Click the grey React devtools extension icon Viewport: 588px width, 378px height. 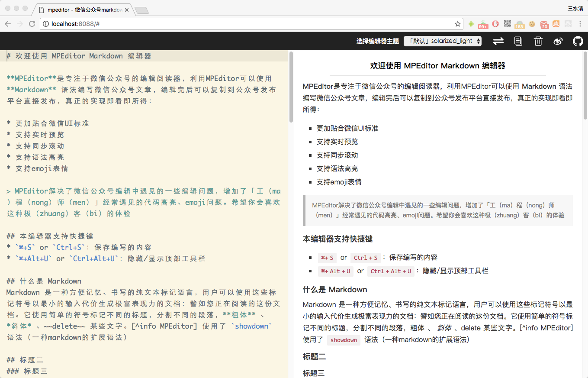[568, 24]
